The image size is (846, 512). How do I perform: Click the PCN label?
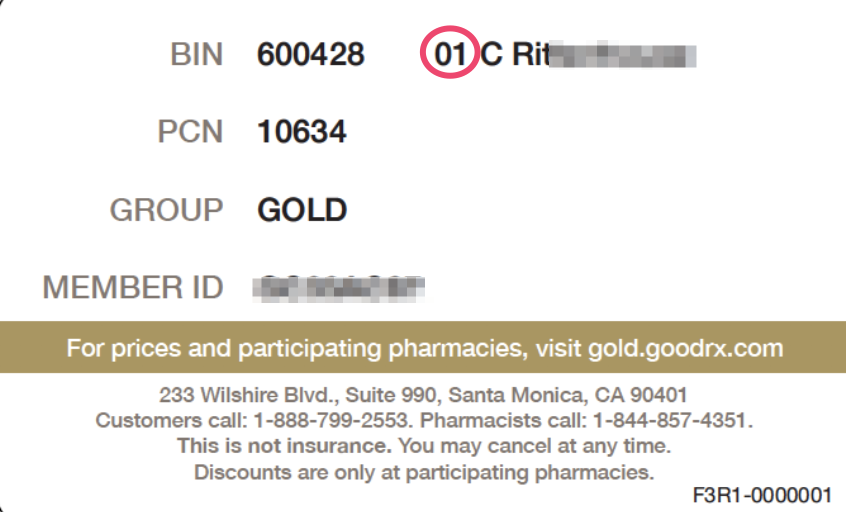190,132
